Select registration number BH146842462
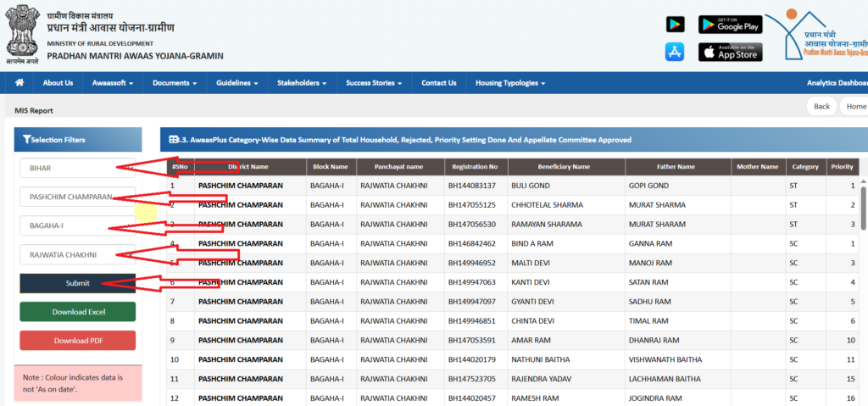The image size is (868, 406). point(471,244)
